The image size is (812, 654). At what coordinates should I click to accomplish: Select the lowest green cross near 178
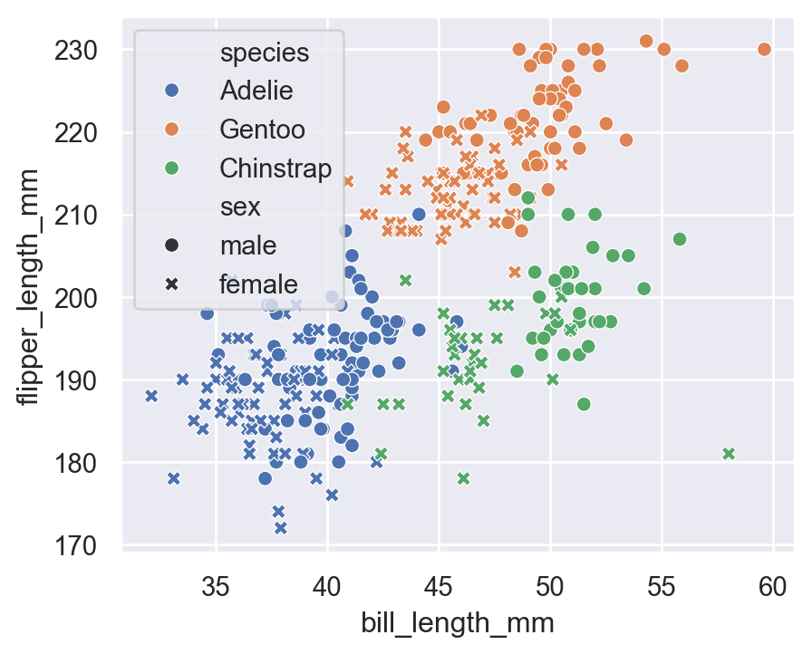[x=463, y=478]
